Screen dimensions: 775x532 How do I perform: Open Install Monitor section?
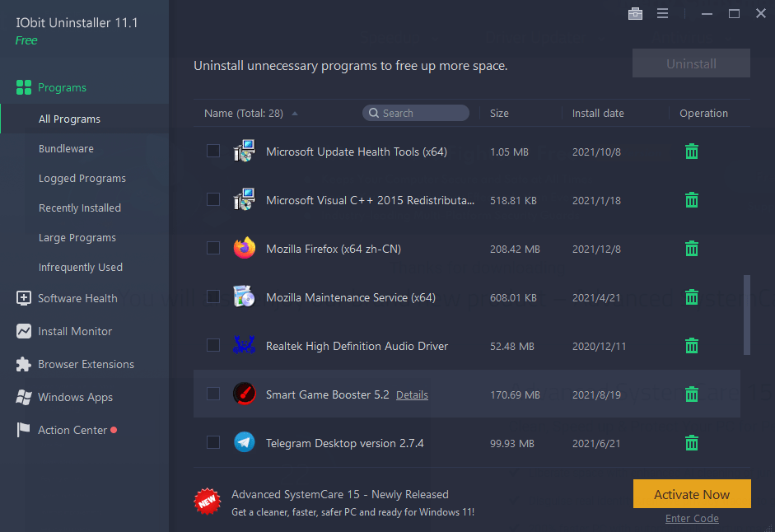pos(75,331)
